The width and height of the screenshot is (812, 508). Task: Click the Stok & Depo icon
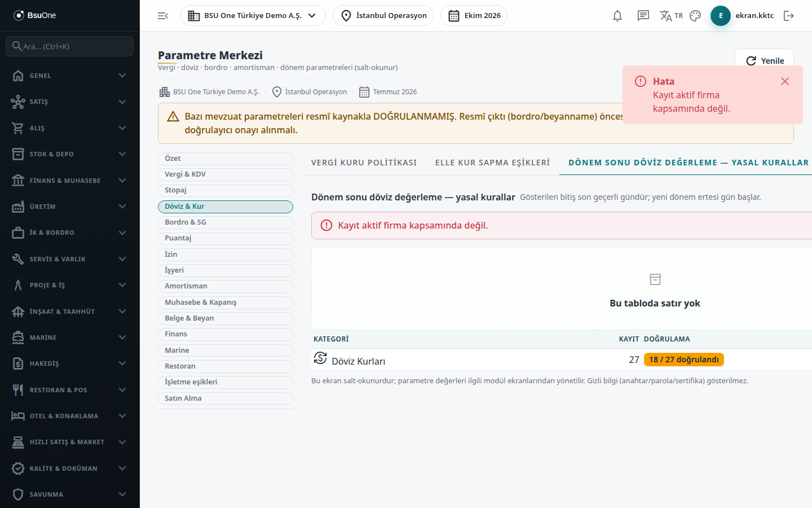click(x=18, y=154)
